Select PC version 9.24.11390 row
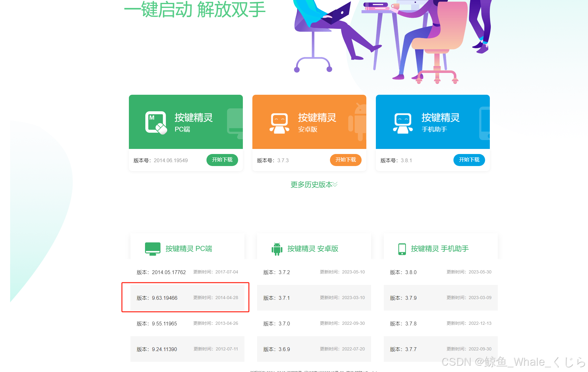588x372 pixels. 187,349
